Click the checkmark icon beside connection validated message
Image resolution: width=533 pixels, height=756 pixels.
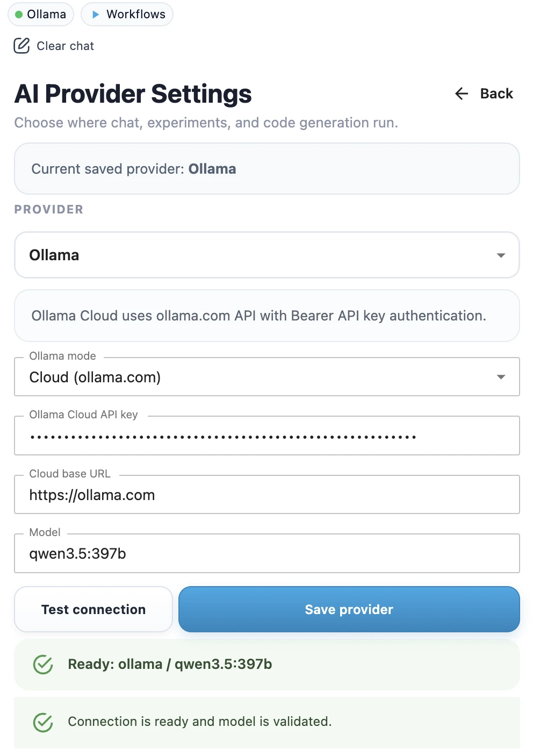coord(42,722)
